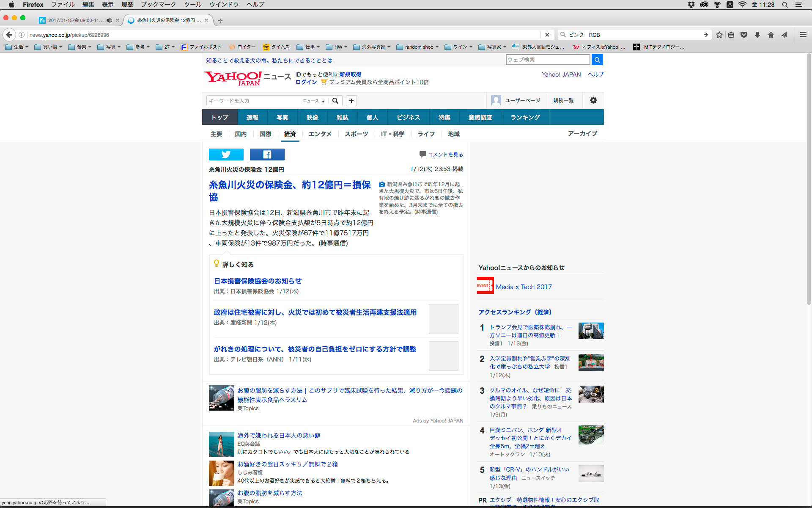The width and height of the screenshot is (812, 508).
Task: Share article via Twitter button
Action: tap(226, 155)
